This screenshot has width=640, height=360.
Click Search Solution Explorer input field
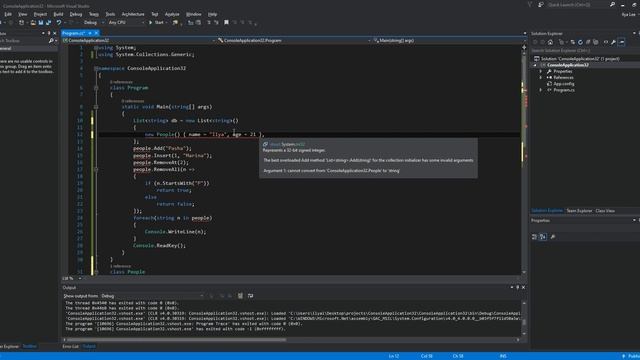tap(584, 51)
